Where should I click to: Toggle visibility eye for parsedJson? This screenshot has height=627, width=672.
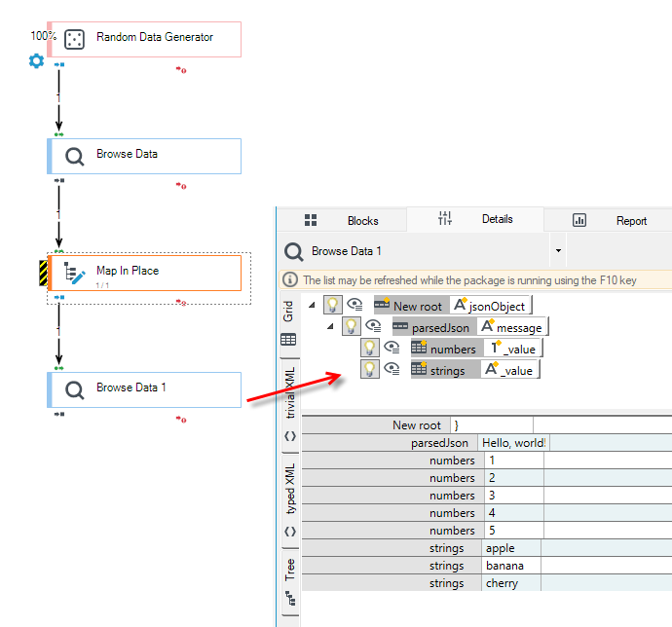(374, 326)
